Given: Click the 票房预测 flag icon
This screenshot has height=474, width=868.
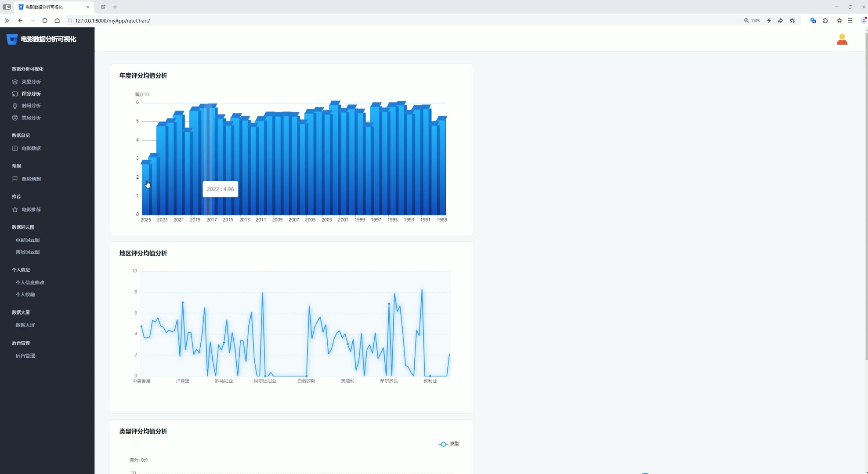Looking at the screenshot, I should point(15,179).
